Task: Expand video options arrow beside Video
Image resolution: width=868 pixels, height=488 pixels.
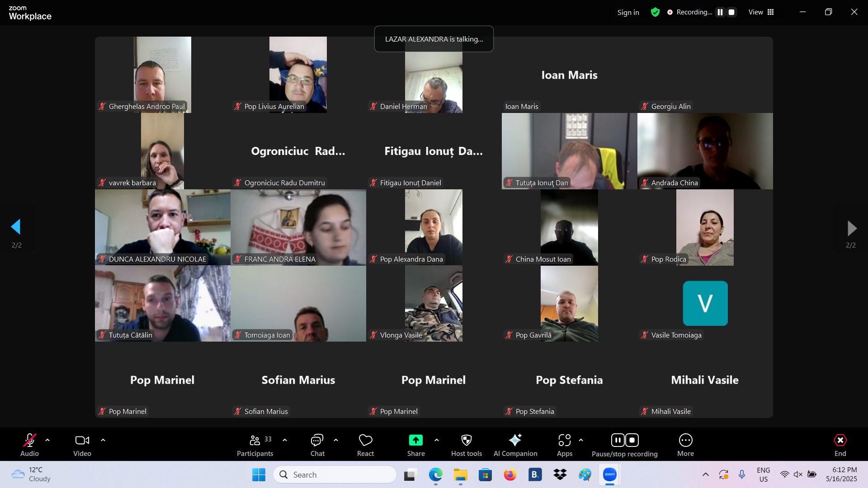Action: (x=103, y=440)
